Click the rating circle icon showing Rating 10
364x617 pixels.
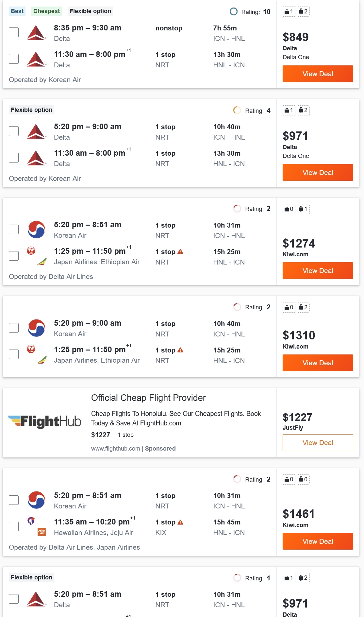pyautogui.click(x=233, y=12)
